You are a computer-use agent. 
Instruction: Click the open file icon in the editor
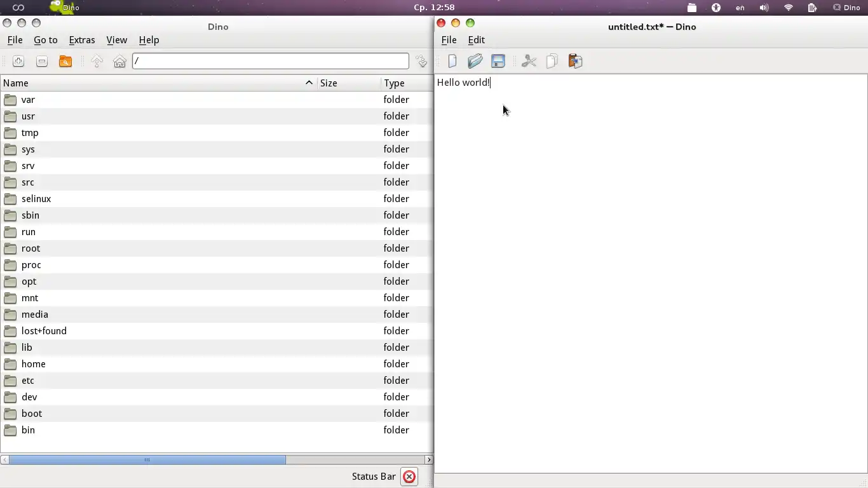(x=475, y=61)
